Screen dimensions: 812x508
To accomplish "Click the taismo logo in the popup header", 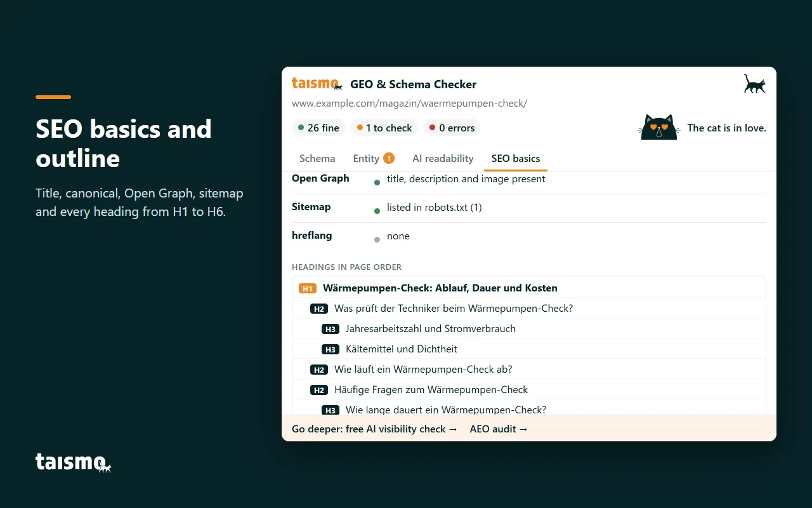I will 317,84.
